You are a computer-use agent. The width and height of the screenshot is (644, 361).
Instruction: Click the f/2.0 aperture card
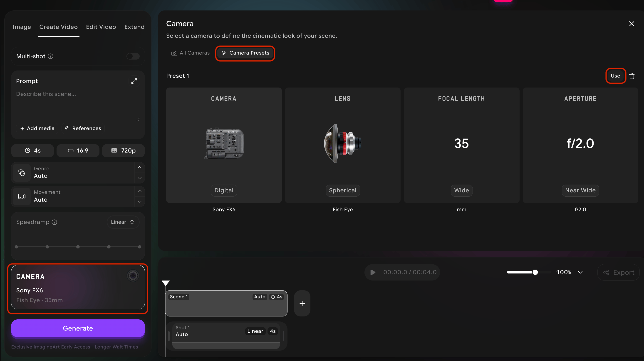click(580, 145)
